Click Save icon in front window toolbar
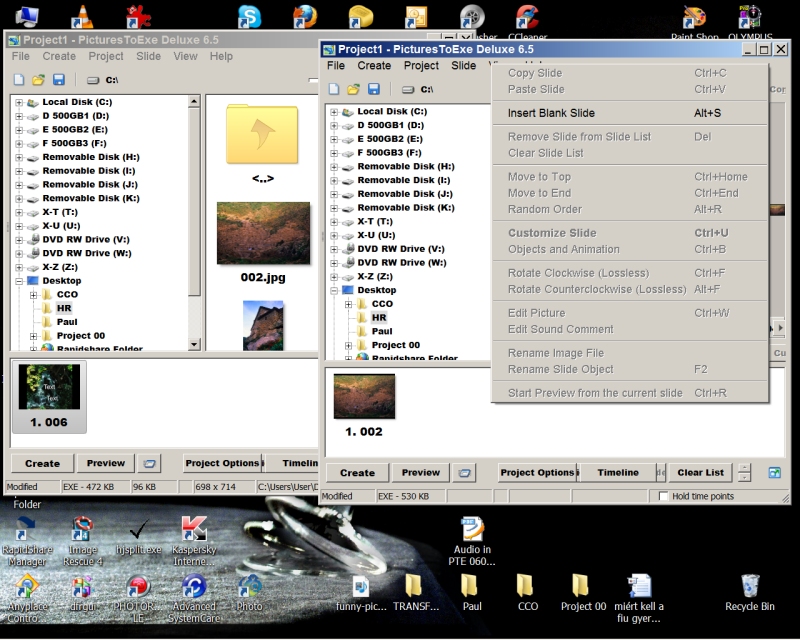This screenshot has height=640, width=800. click(374, 89)
